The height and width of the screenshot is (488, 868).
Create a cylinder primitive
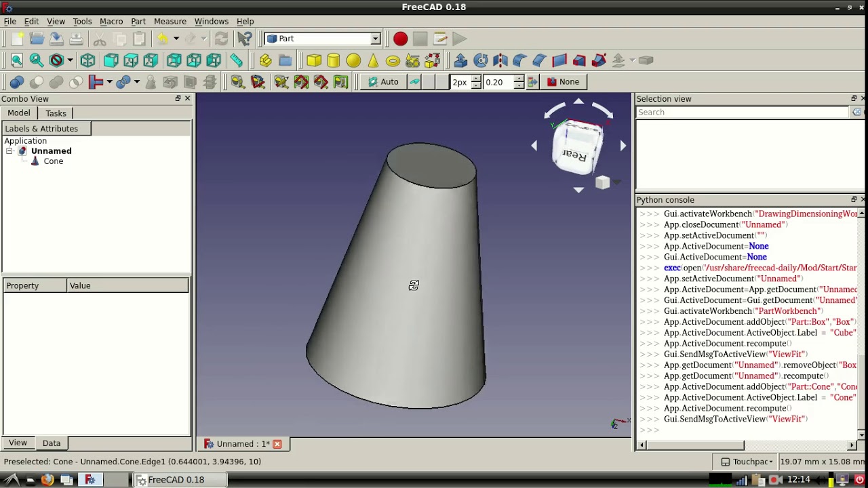[334, 60]
